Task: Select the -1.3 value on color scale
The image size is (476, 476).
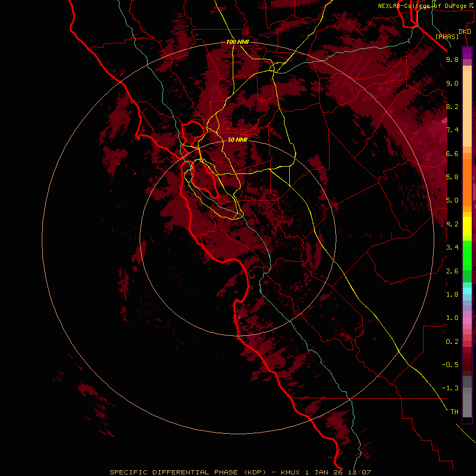Action: (450, 388)
